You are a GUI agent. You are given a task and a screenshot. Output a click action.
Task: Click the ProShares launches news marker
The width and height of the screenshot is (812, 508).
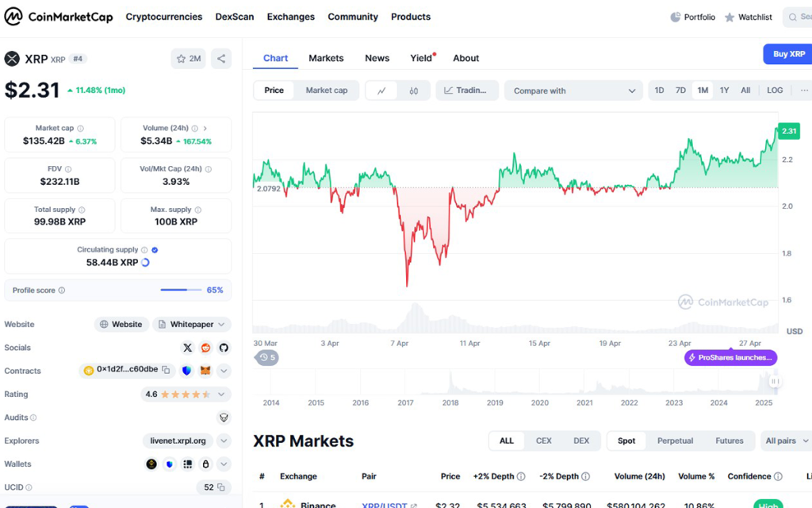click(x=730, y=358)
